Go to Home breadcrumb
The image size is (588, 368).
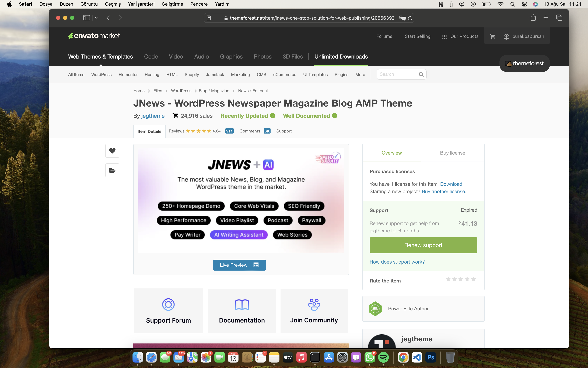[139, 91]
